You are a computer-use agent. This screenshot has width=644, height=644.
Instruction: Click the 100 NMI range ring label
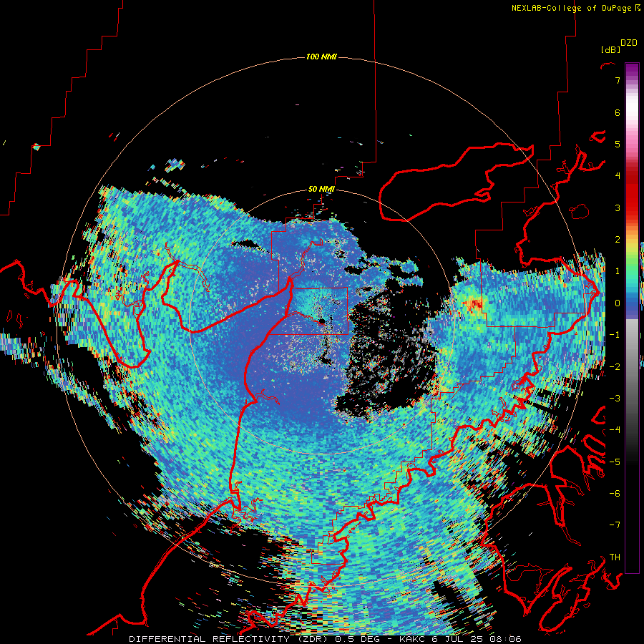[x=321, y=57]
